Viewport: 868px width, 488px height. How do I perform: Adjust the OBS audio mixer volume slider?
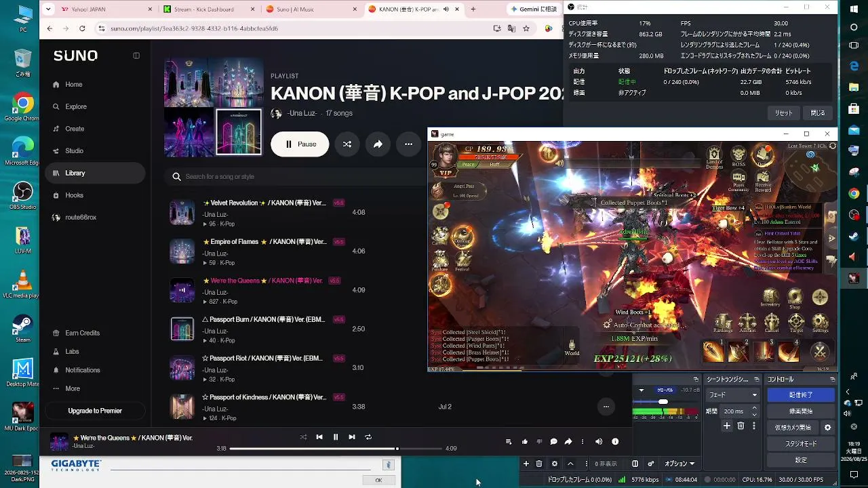663,402
